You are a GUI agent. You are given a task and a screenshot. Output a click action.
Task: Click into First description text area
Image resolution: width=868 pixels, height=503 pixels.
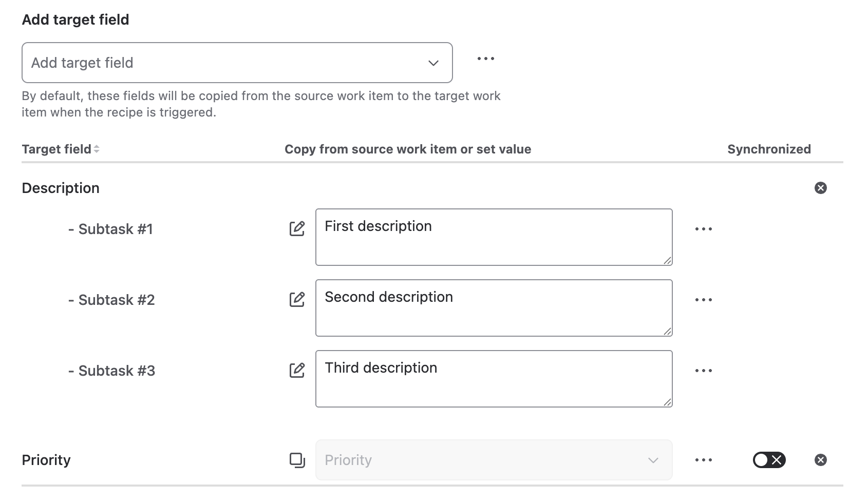pos(494,237)
